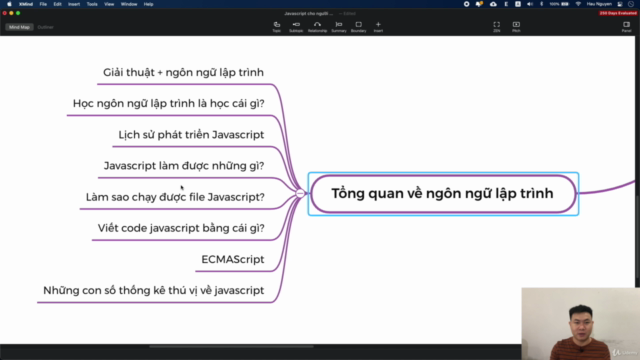Open the Insert toolbar menu

[x=378, y=27]
